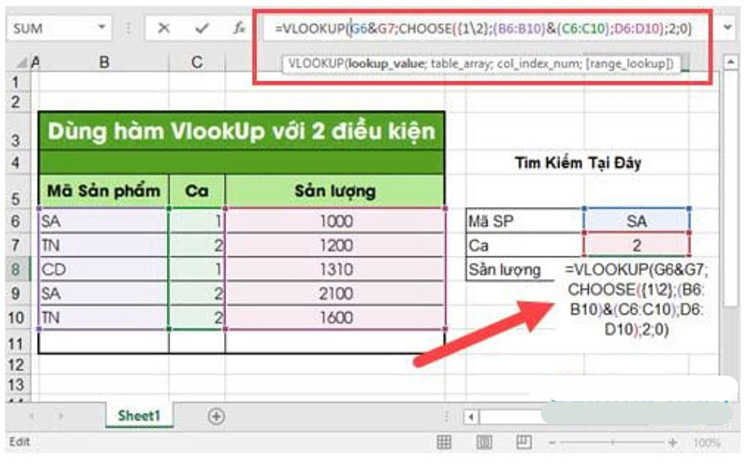The height and width of the screenshot is (464, 750).
Task: Open Insert Function fx dialog
Action: 239,29
